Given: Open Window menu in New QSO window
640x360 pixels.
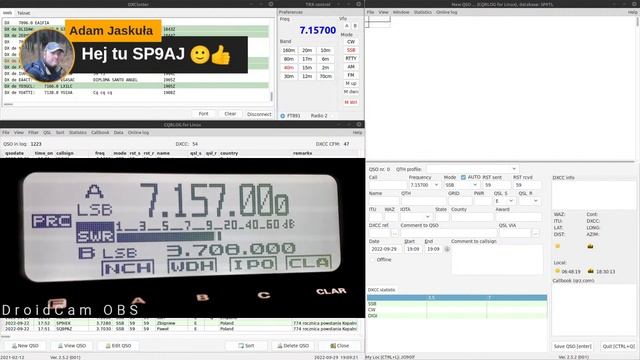Looking at the screenshot, I should [x=401, y=12].
